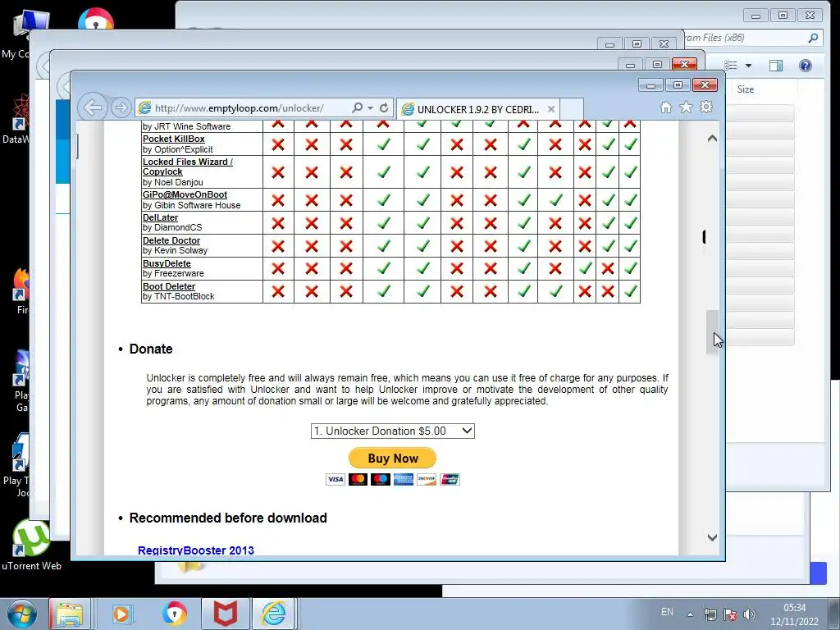Screen dimensions: 840x630
Task: Open IE Tools gear icon
Action: click(x=706, y=107)
